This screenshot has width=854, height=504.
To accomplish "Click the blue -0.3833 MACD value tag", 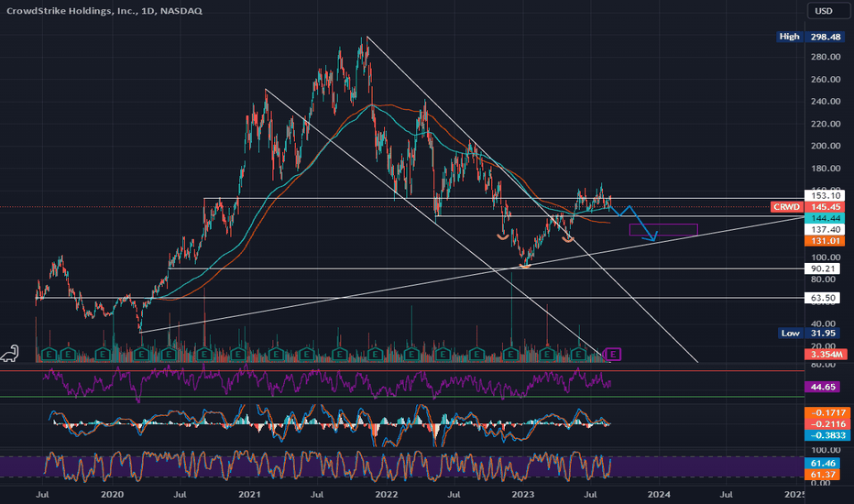I will point(827,435).
